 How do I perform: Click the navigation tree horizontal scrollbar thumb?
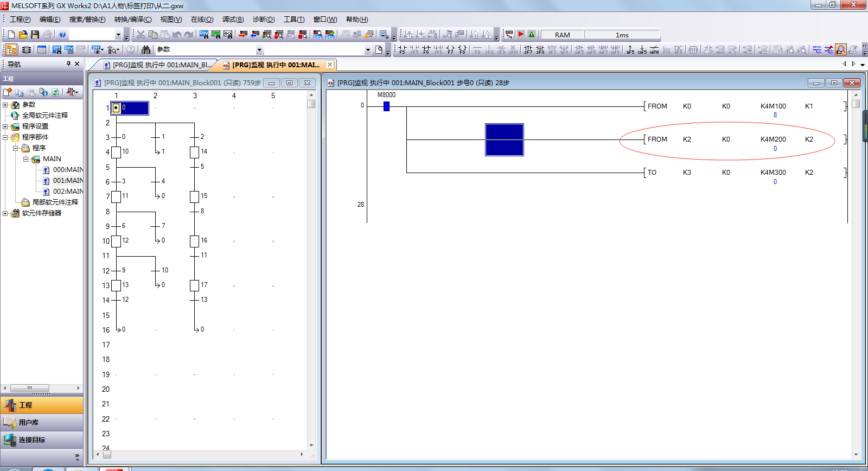tap(30, 388)
